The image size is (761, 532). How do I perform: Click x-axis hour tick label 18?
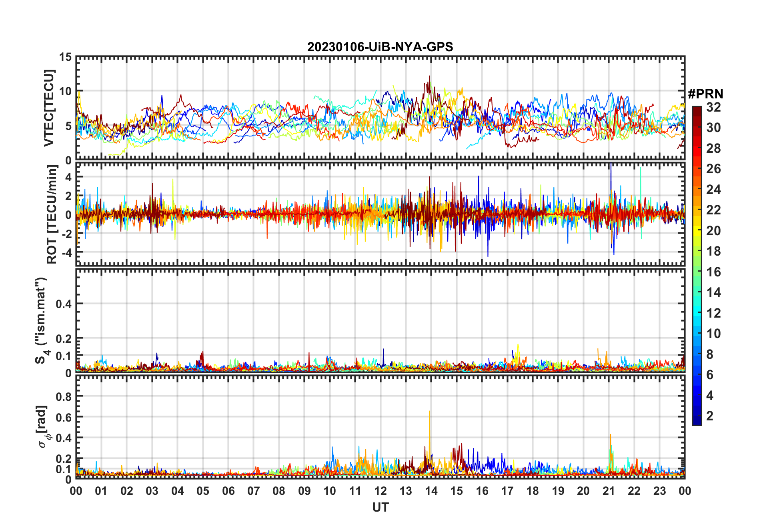point(533,491)
